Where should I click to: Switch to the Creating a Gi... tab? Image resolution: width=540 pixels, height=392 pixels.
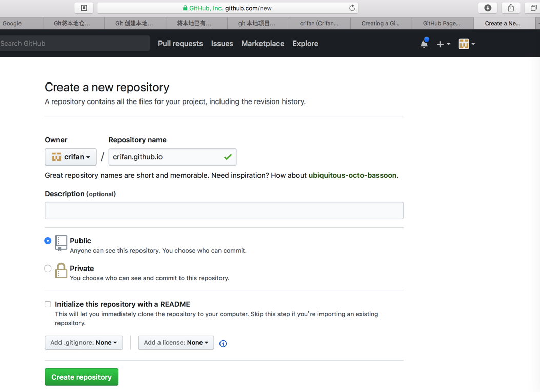tap(381, 23)
